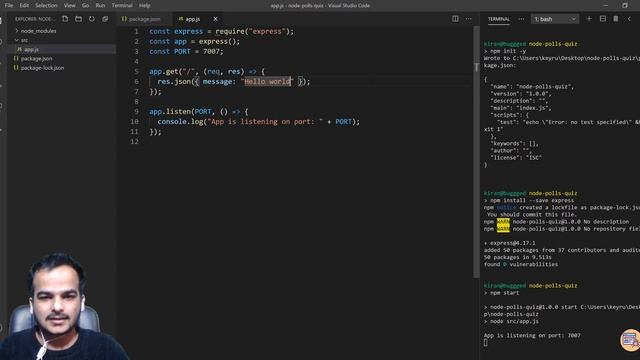This screenshot has width=640, height=360.
Task: Collapse all folders in Explorer
Action: tap(105, 19)
